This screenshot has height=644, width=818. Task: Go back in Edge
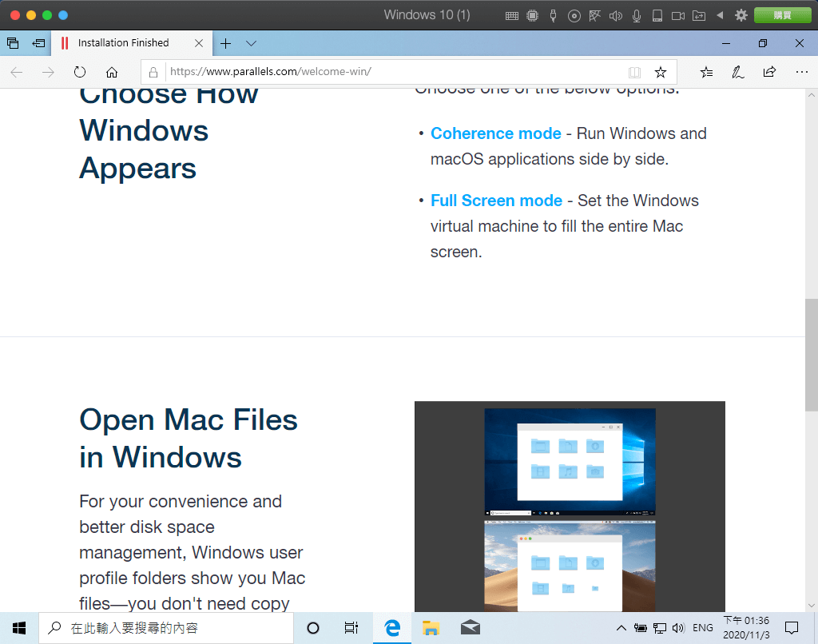(x=17, y=72)
